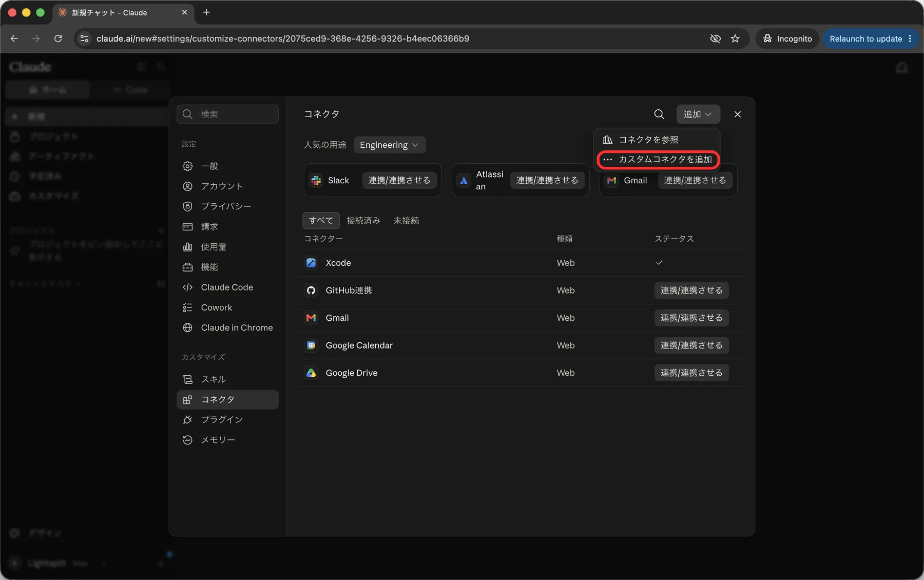This screenshot has width=924, height=580.
Task: Focus the settings 検索 search field
Action: (x=227, y=114)
